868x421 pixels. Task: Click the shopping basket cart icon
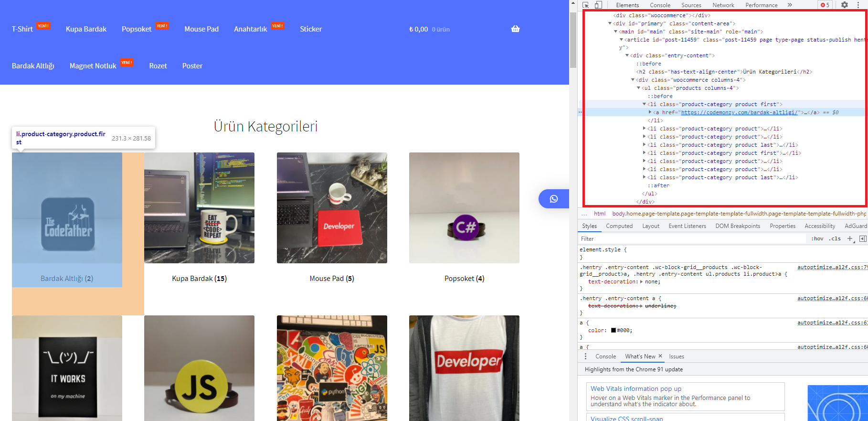(515, 29)
